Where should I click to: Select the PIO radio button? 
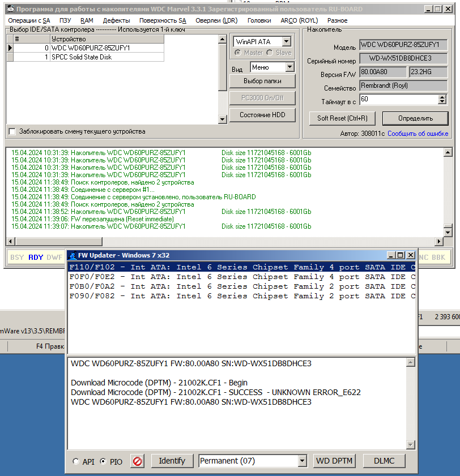point(103,461)
